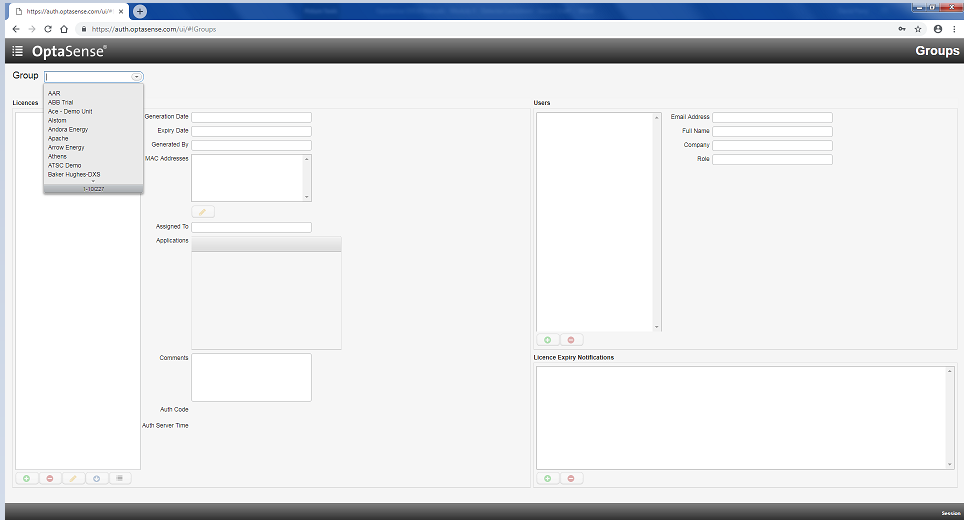Click the add licence plus icon

[26, 479]
